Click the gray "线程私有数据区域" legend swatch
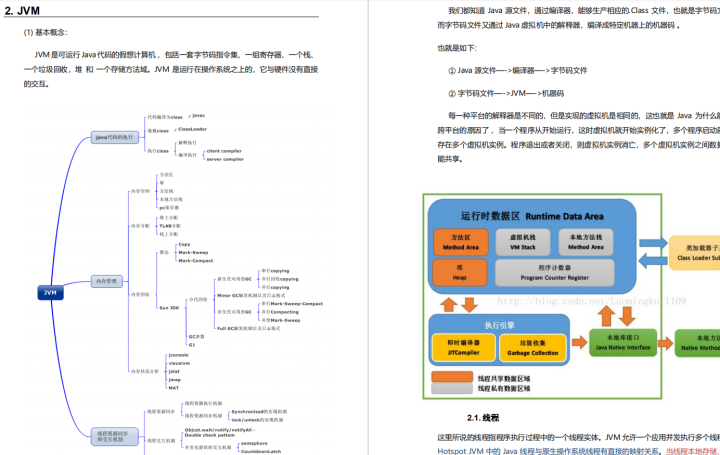Image resolution: width=720 pixels, height=455 pixels. (x=452, y=388)
